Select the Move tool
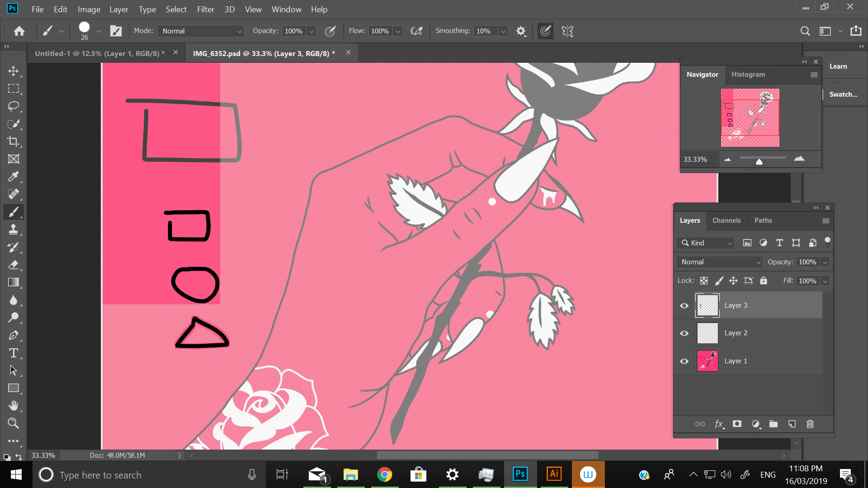868x488 pixels. [14, 71]
